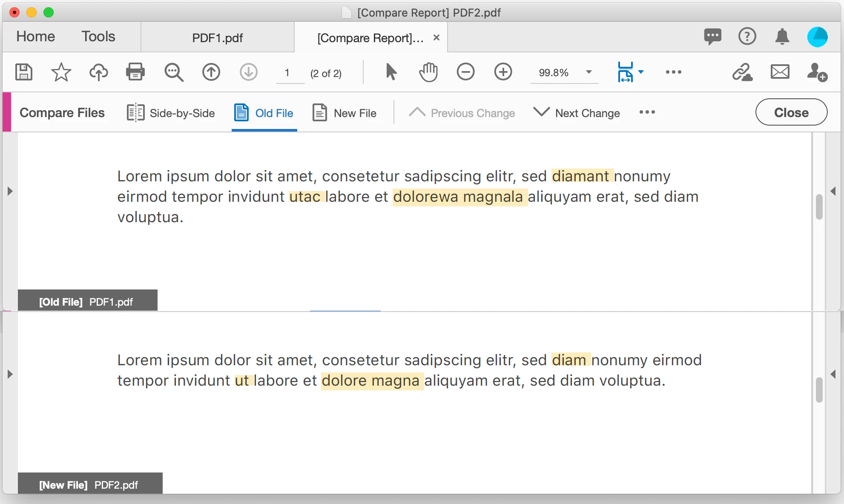Screen dimensions: 844x504
Task: Open Find text magnifier tool
Action: pyautogui.click(x=174, y=72)
